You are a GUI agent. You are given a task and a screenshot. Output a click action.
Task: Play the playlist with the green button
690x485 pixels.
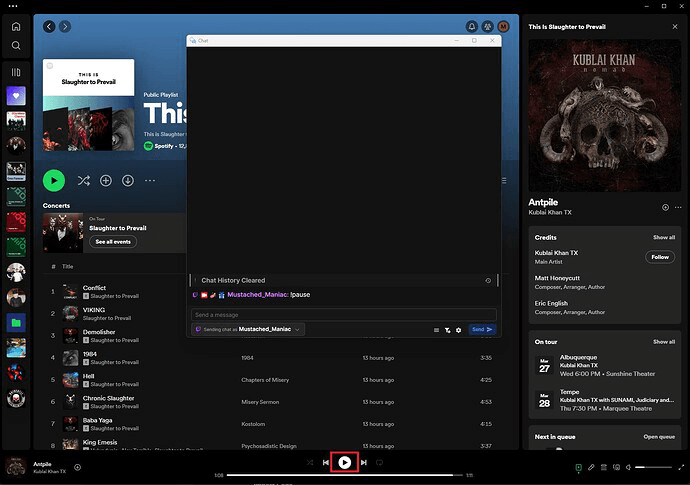coord(54,180)
